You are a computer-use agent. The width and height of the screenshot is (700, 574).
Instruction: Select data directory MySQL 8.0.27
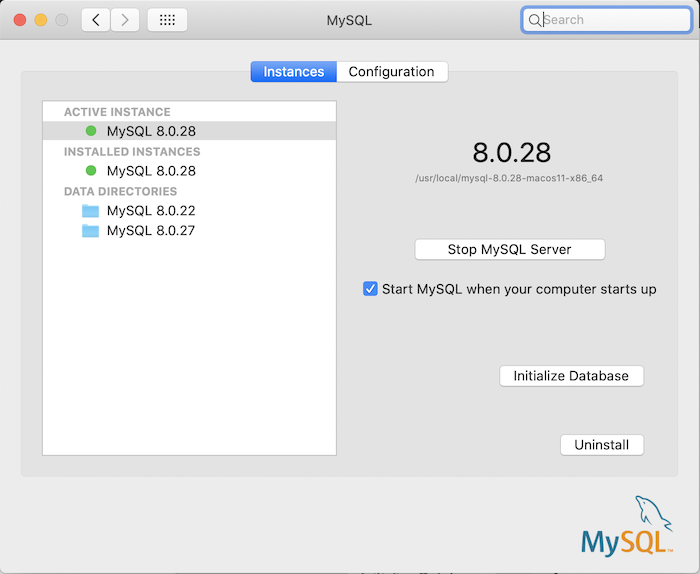coord(189,231)
